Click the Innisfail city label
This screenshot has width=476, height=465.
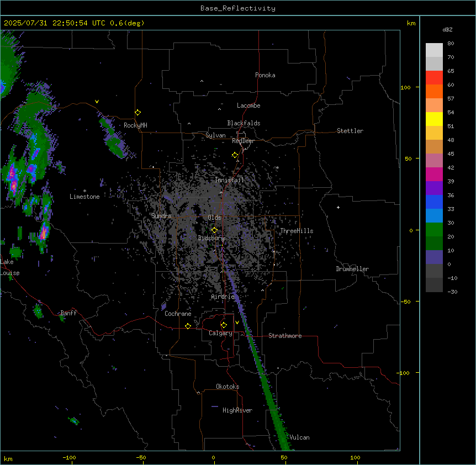tap(229, 180)
